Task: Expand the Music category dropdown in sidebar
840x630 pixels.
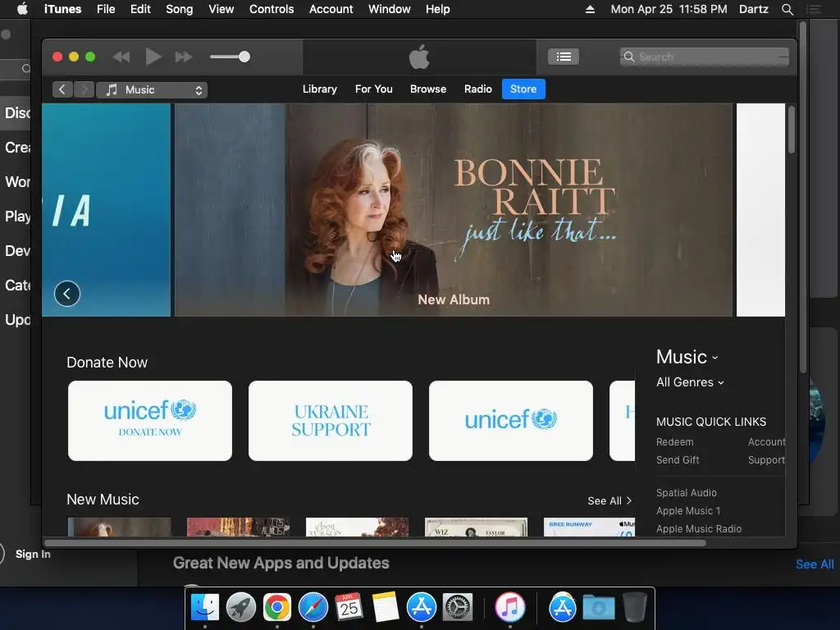Action: pos(687,357)
